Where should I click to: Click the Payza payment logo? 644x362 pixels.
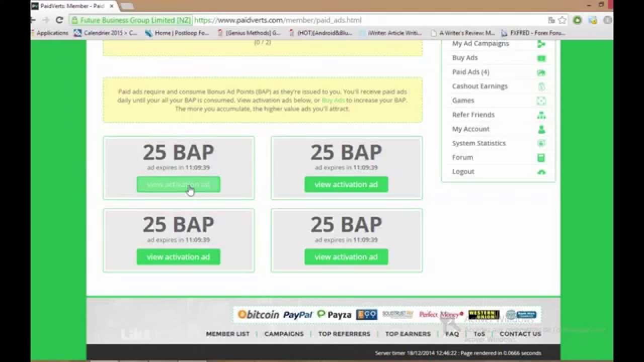[334, 314]
